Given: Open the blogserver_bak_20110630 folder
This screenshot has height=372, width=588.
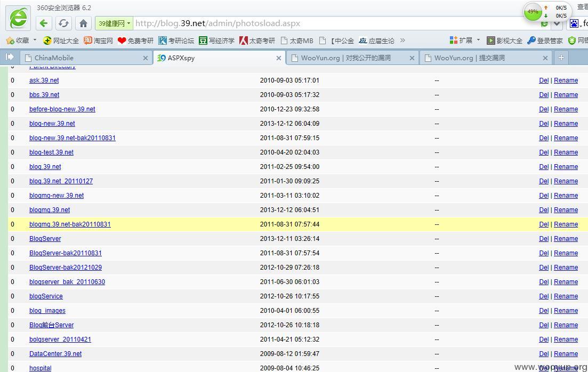Looking at the screenshot, I should tap(67, 281).
